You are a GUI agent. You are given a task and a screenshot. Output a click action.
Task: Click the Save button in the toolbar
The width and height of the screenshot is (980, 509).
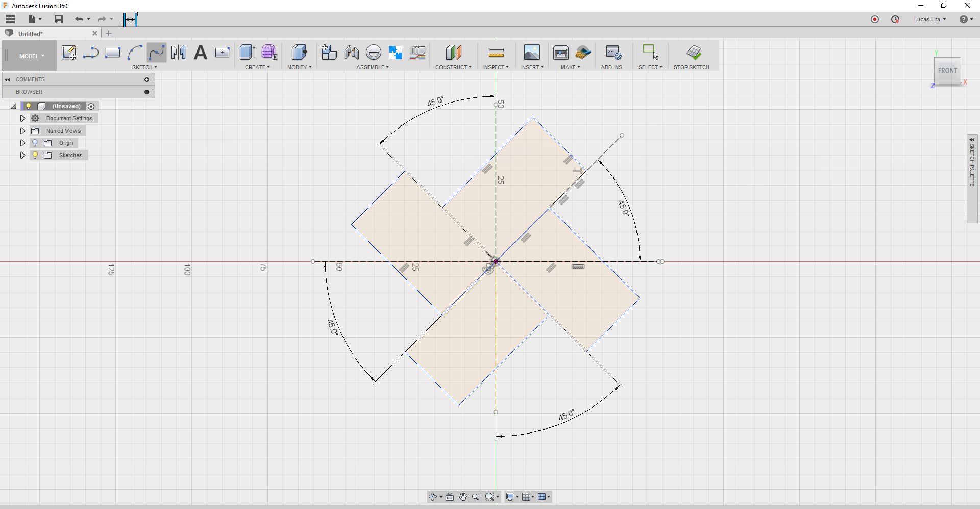point(58,19)
